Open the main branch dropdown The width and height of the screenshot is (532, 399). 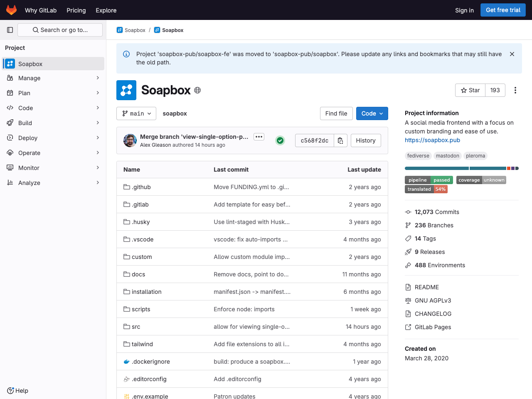[136, 113]
